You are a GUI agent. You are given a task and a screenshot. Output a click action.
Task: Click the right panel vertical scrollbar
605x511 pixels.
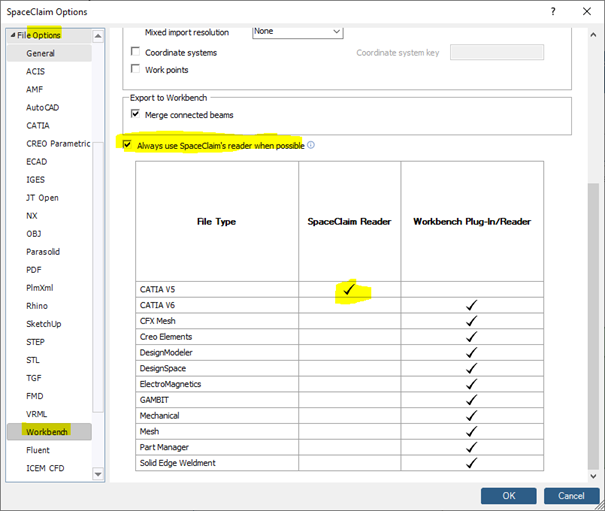pos(592,300)
